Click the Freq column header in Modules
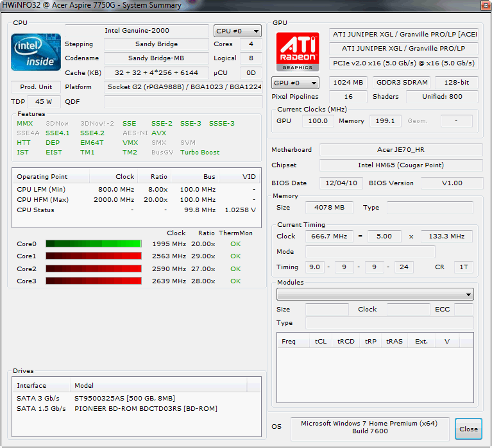The image size is (492, 448). (x=293, y=341)
